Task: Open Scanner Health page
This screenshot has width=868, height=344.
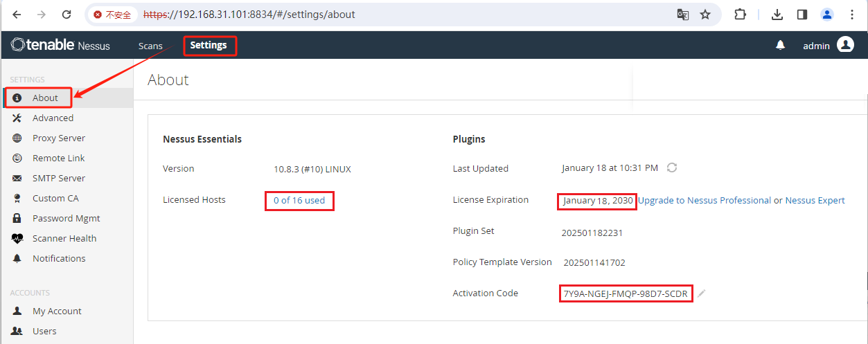Action: click(67, 238)
